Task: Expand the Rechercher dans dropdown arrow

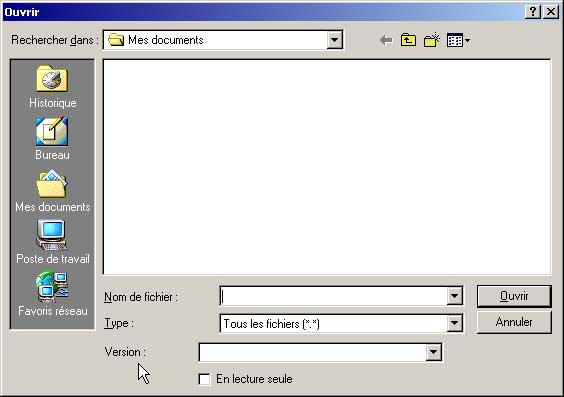Action: point(335,40)
